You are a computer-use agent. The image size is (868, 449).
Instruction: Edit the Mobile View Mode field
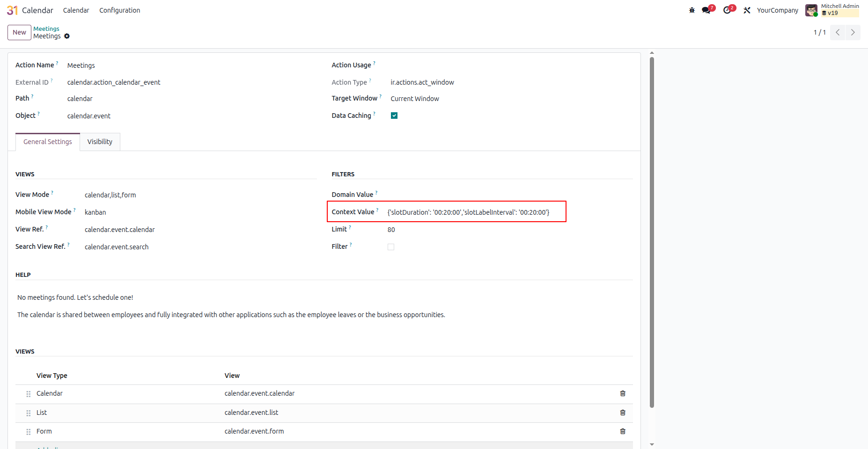click(201, 212)
